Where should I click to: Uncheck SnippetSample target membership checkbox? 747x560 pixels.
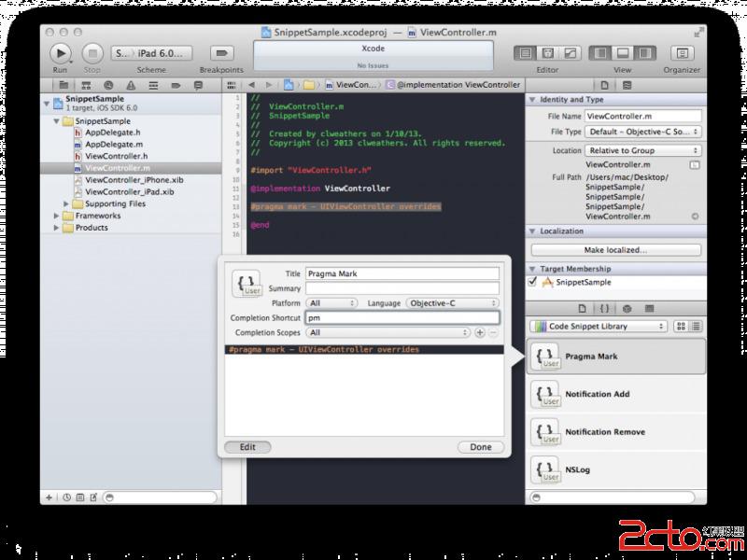533,282
